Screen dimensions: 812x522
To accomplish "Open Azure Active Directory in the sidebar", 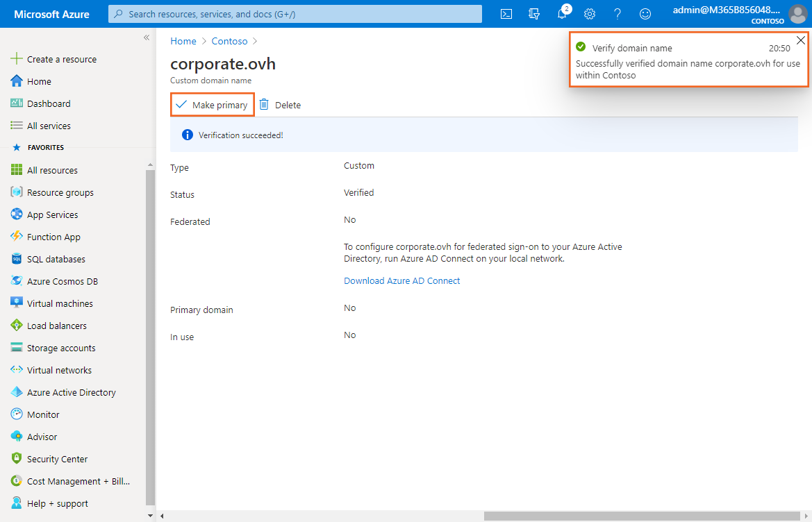I will click(x=71, y=392).
